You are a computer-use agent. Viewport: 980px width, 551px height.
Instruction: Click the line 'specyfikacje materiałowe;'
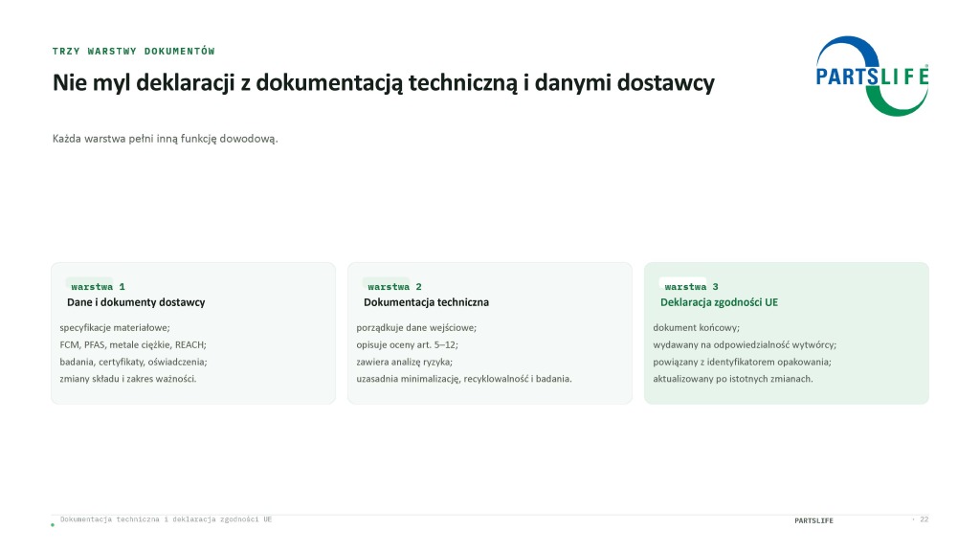115,327
